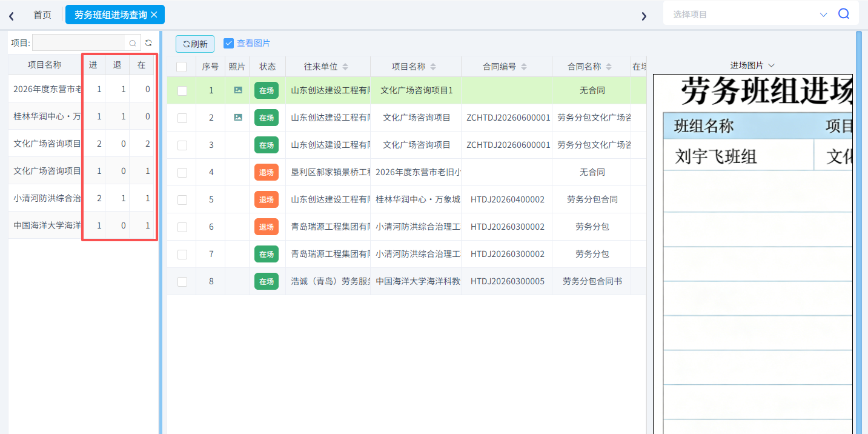Click 文化广场咨询项目1 in row 1
The height and width of the screenshot is (434, 868).
417,90
